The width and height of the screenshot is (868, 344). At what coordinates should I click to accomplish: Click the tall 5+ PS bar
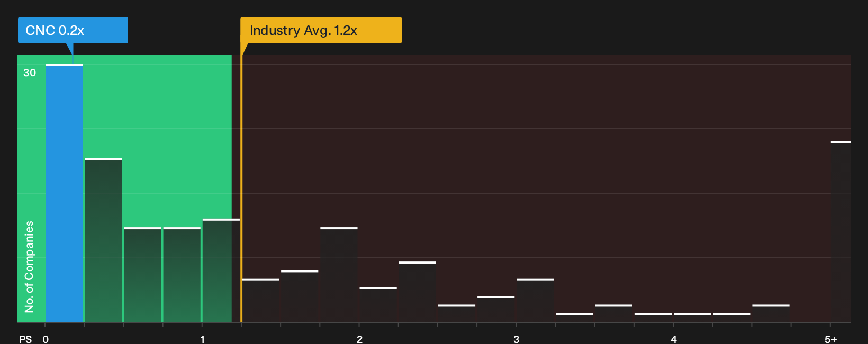click(841, 231)
